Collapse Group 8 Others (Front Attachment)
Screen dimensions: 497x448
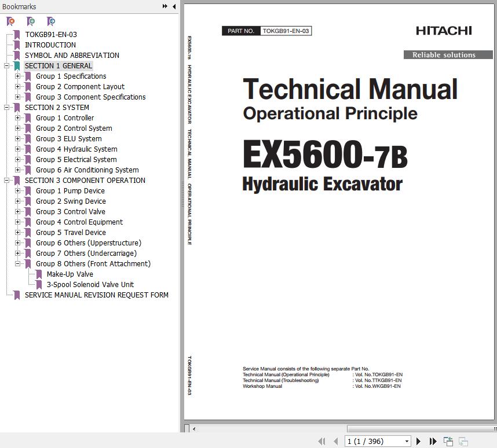click(x=18, y=264)
